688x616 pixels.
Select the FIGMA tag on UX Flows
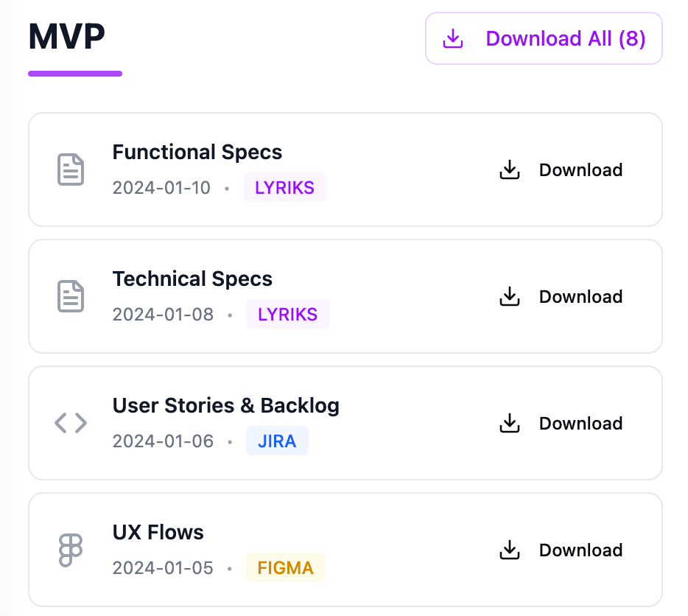(285, 568)
